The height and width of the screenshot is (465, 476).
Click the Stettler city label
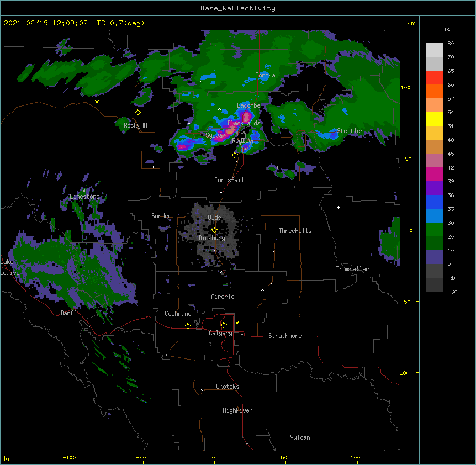click(x=350, y=131)
